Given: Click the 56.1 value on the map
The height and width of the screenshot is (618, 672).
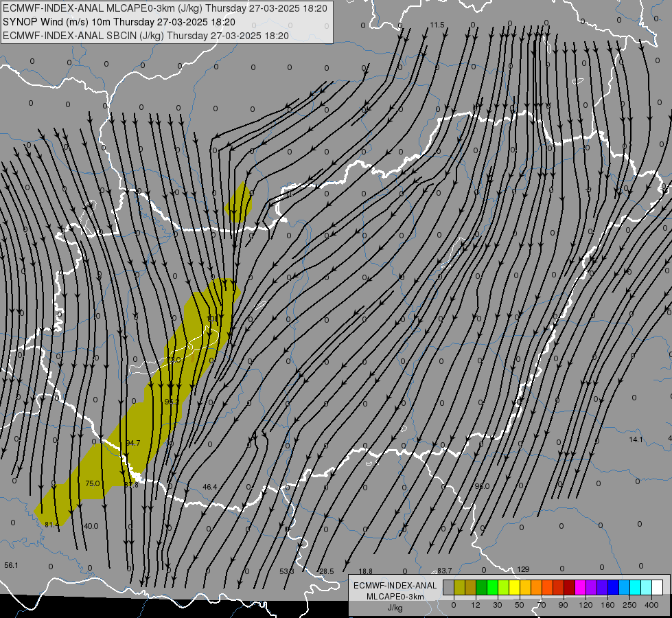Looking at the screenshot, I should (x=11, y=565).
